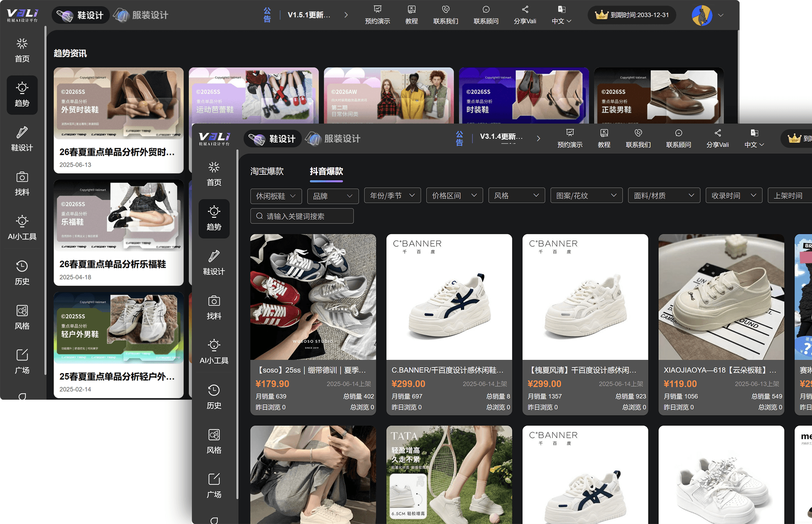Viewport: 812px width, 524px height.
Task: Click 预约演示 icon in back window header
Action: coord(378,9)
